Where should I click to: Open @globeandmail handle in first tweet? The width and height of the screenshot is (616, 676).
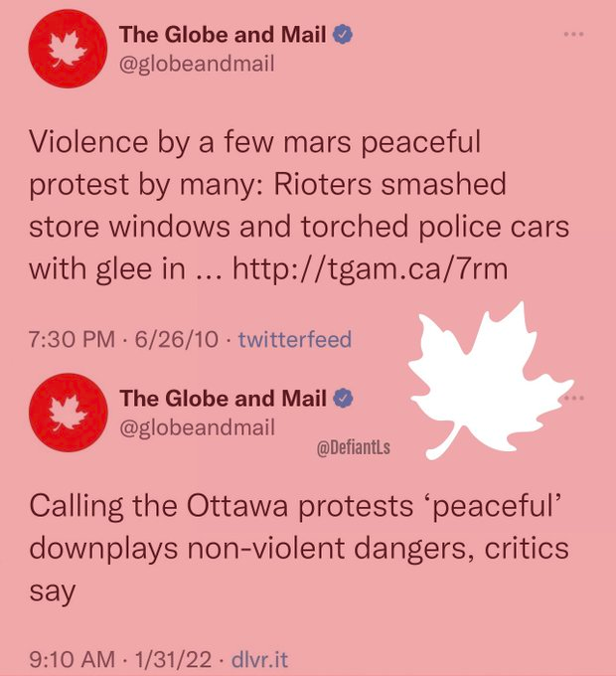[197, 65]
